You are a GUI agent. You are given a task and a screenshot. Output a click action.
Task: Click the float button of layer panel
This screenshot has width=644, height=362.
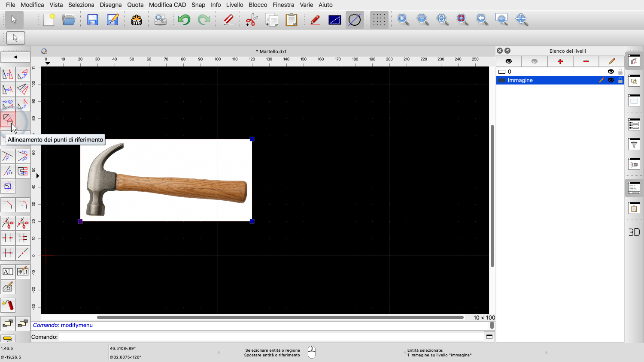pyautogui.click(x=507, y=51)
